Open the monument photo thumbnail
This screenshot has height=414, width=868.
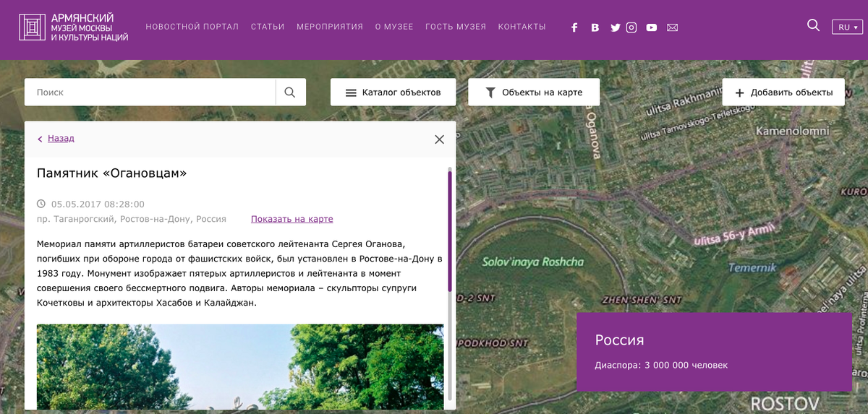point(240,367)
